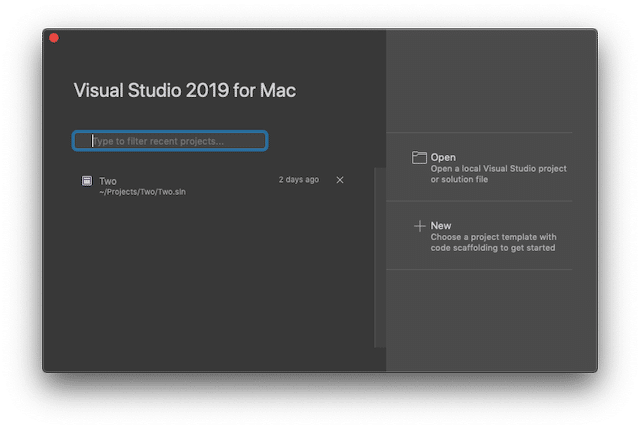Click the ~/Projects/Two/Two.sln path text
The image size is (640, 429).
tap(142, 192)
